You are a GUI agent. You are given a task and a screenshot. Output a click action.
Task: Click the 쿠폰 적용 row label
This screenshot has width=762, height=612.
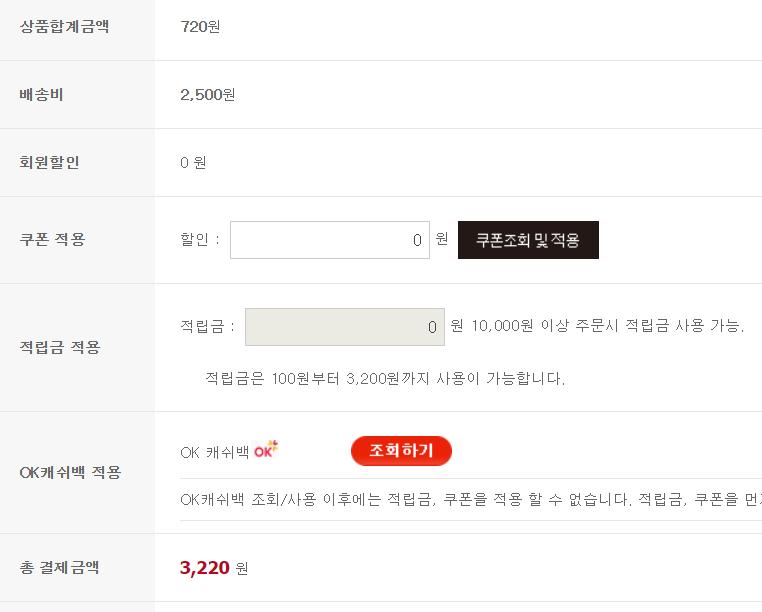pyautogui.click(x=52, y=239)
